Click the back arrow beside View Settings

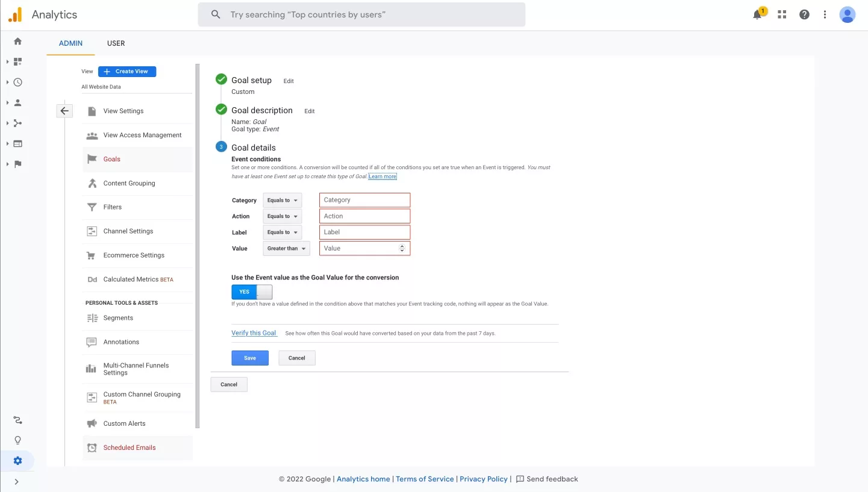(64, 111)
